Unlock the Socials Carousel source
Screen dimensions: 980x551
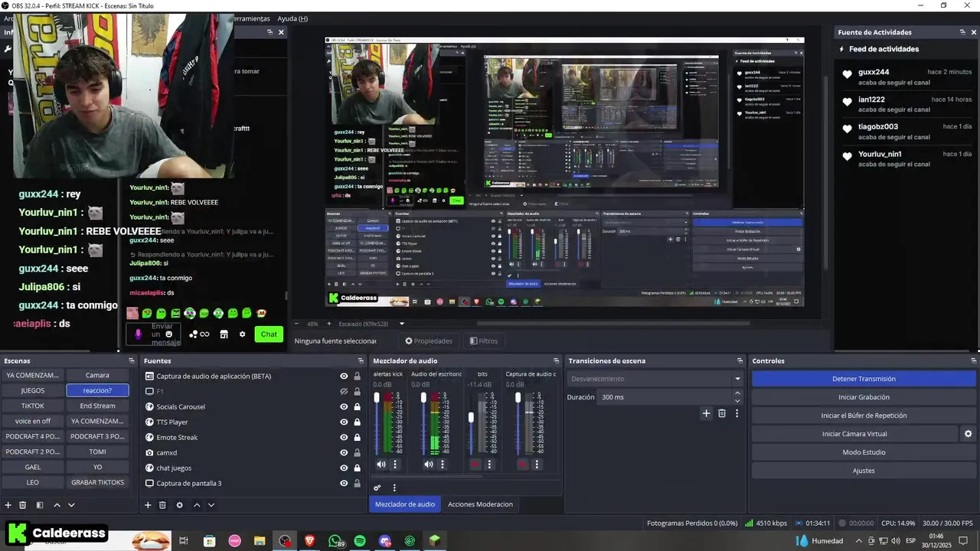[x=357, y=406]
